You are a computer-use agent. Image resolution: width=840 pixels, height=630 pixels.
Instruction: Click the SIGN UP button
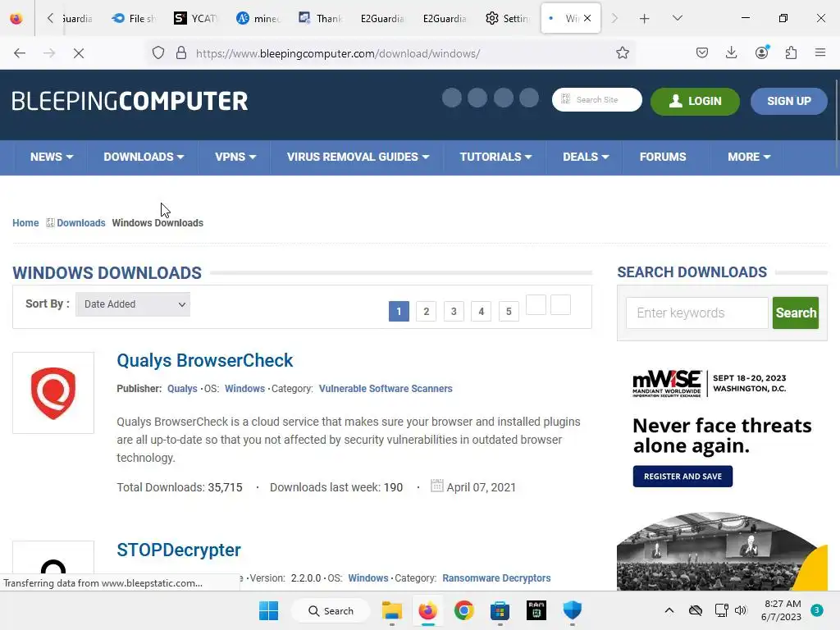788,101
